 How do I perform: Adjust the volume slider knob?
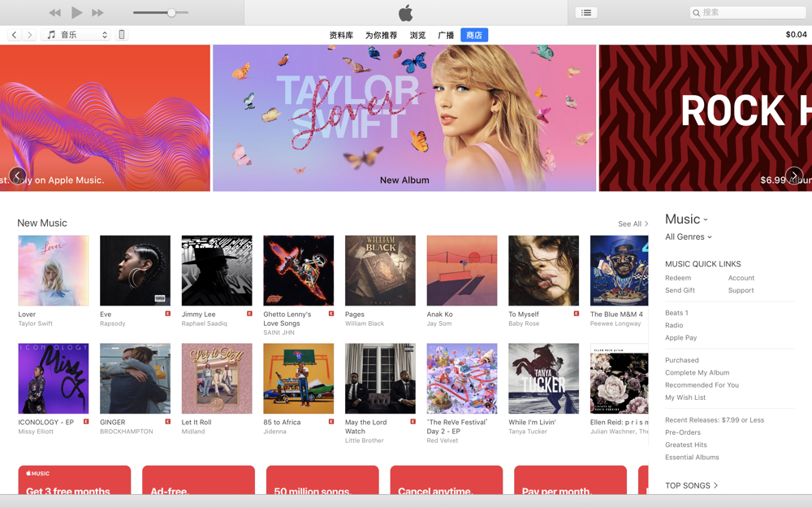click(171, 12)
